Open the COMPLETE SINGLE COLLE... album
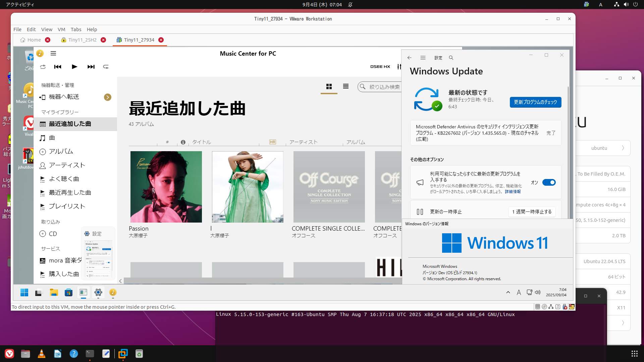Viewport: 644px width, 362px height. [329, 187]
